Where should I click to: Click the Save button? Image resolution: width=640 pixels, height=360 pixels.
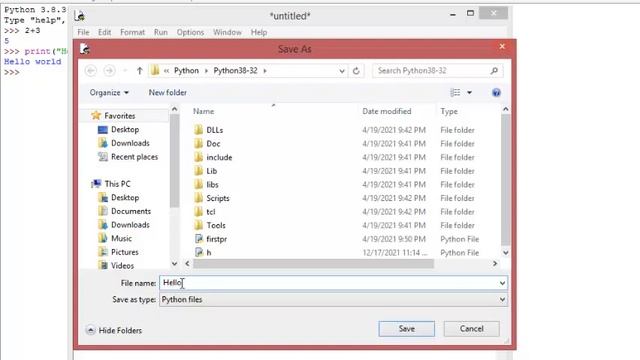click(407, 329)
